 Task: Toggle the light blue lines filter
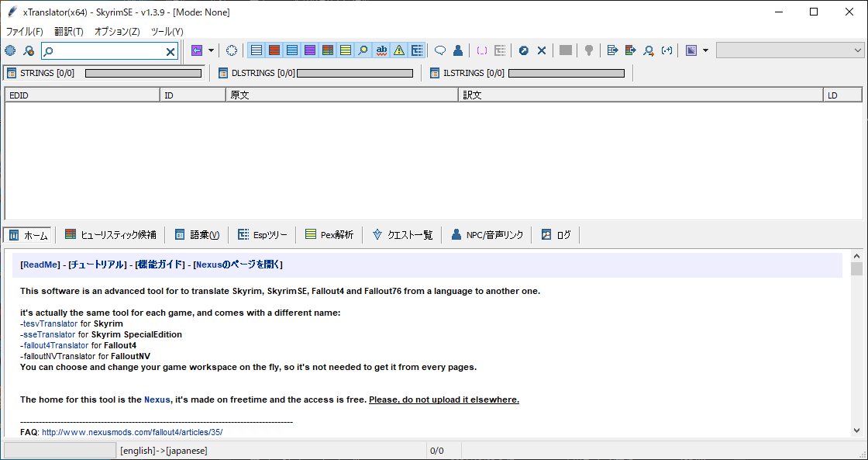click(x=291, y=51)
